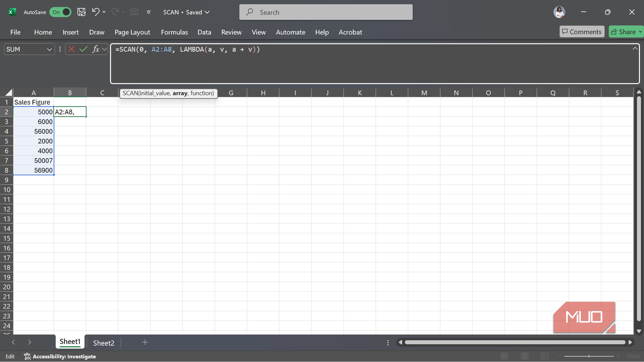Open Insert Function via fx icon
Image resolution: width=644 pixels, height=362 pixels.
[x=95, y=49]
